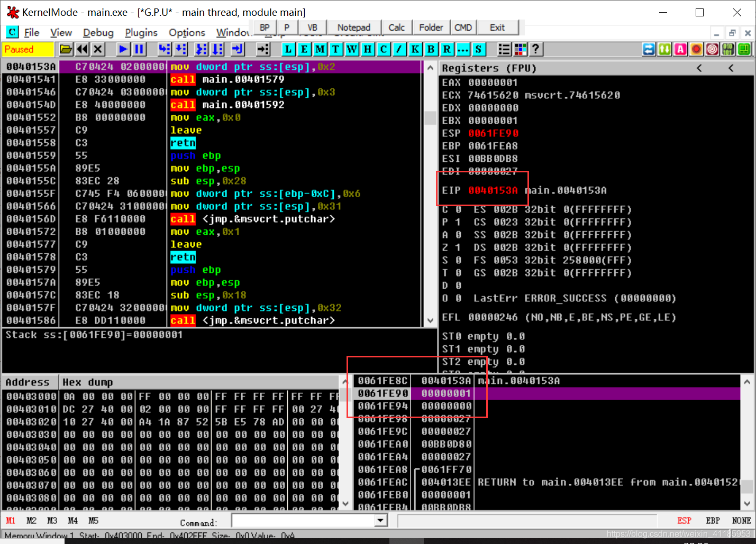The height and width of the screenshot is (544, 756).
Task: Open CPU window with C icon
Action: [384, 49]
